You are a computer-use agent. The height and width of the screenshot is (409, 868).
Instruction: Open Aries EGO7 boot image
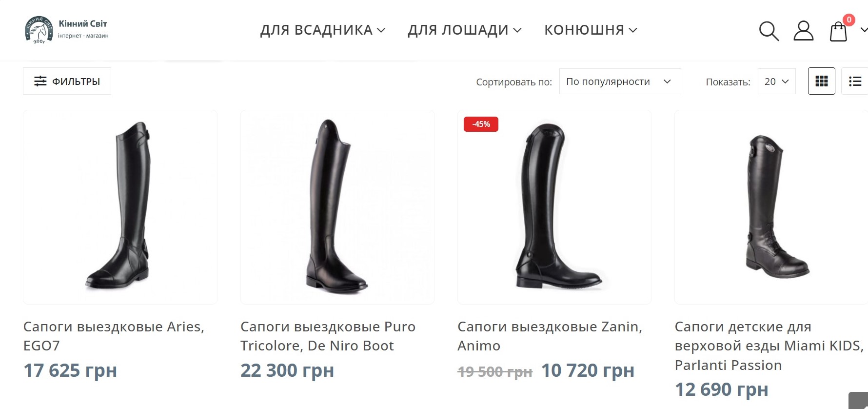coord(120,207)
